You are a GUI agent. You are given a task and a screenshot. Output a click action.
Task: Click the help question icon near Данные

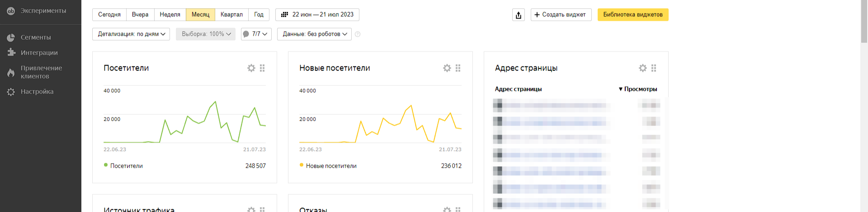pyautogui.click(x=358, y=34)
